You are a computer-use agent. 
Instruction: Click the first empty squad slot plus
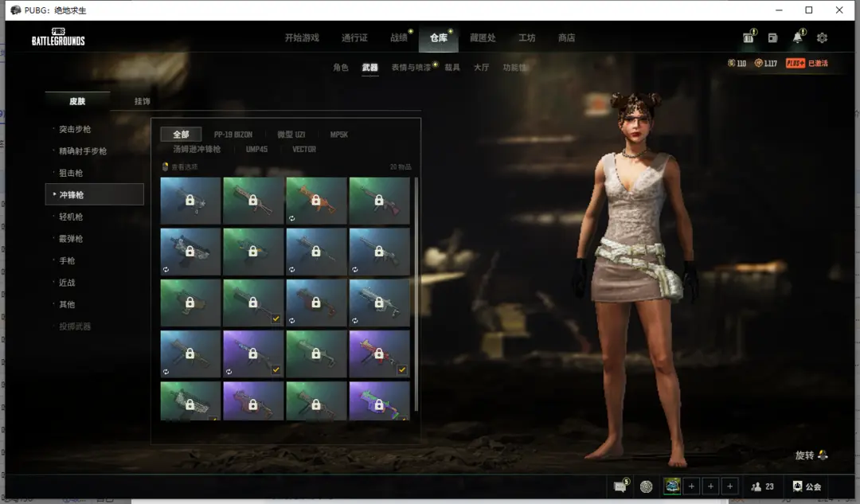(691, 486)
